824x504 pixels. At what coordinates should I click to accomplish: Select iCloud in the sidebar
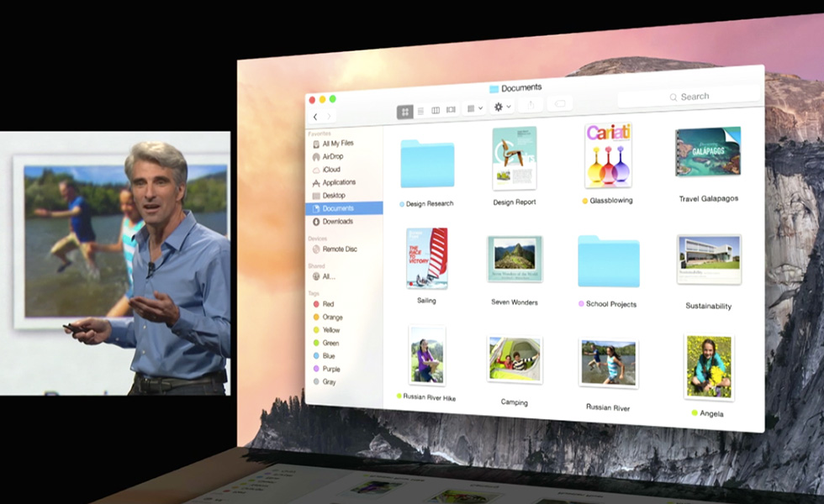click(x=330, y=170)
